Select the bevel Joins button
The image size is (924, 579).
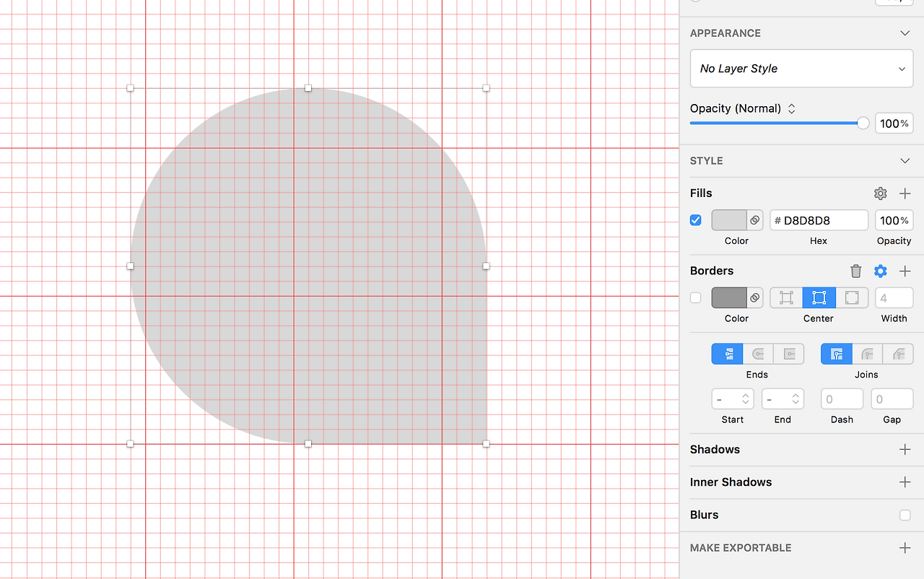(898, 354)
